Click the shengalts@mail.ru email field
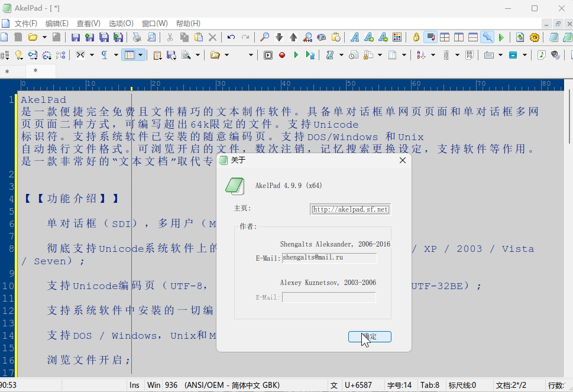The image size is (573, 392). coord(329,258)
